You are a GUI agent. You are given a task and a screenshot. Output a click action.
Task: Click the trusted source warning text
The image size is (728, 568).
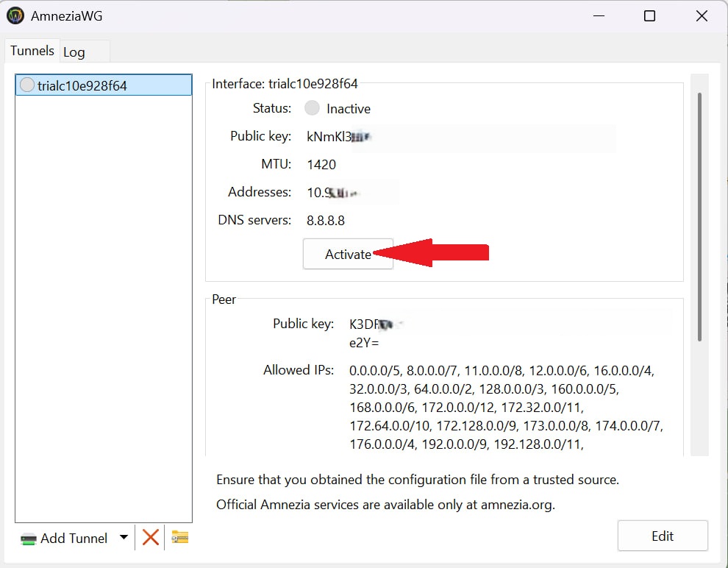pos(418,479)
